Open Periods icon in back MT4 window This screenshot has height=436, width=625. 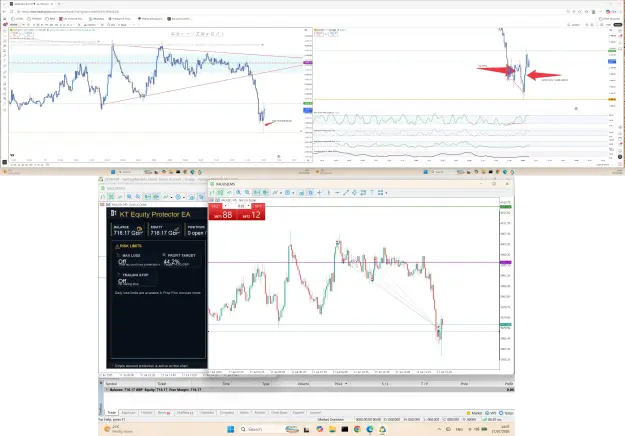point(178,196)
